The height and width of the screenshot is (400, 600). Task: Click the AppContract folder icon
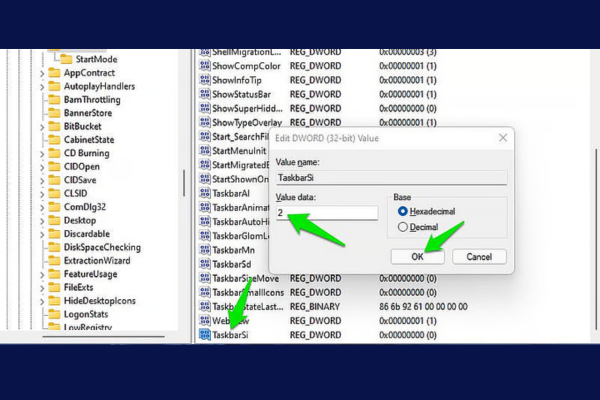point(54,73)
